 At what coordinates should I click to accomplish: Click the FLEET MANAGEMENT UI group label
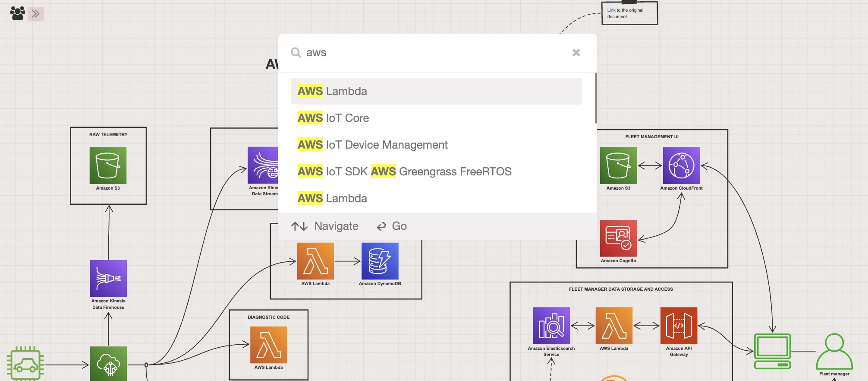pyautogui.click(x=652, y=137)
